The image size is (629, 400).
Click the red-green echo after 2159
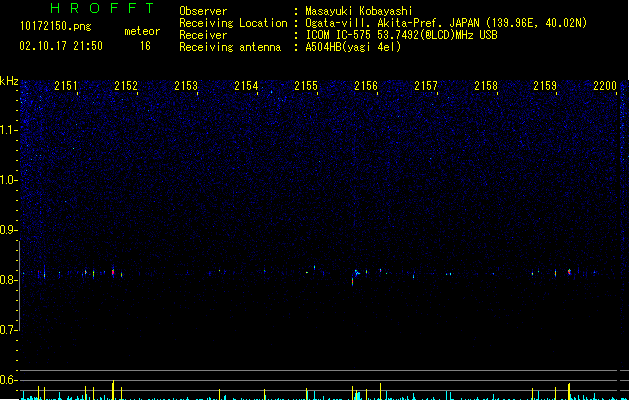click(569, 272)
